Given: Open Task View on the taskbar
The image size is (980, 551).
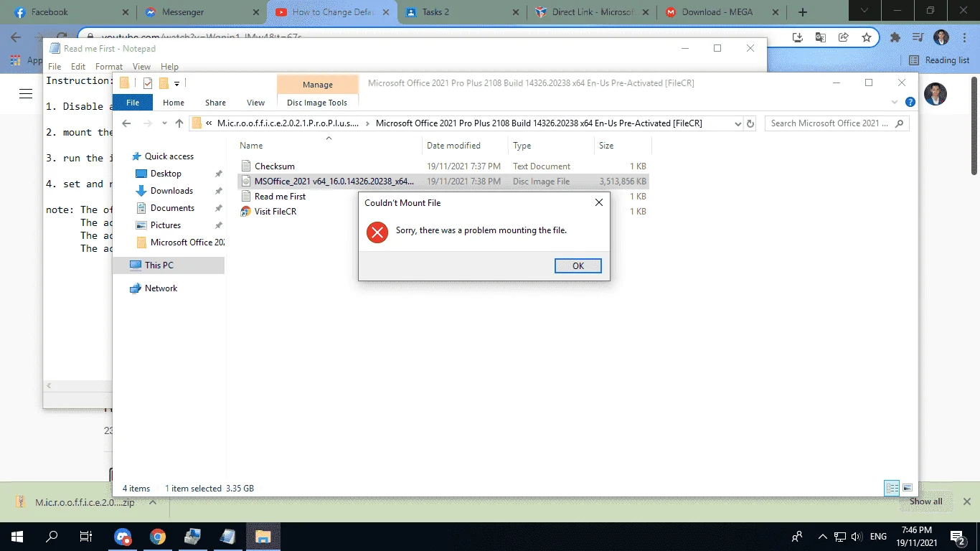Looking at the screenshot, I should pyautogui.click(x=86, y=537).
